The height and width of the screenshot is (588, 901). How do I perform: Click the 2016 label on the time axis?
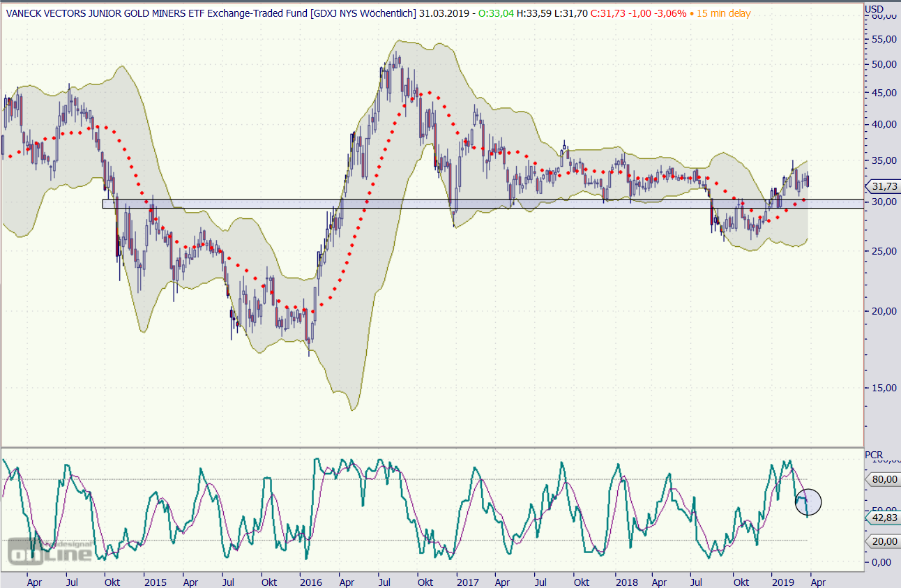coord(310,580)
